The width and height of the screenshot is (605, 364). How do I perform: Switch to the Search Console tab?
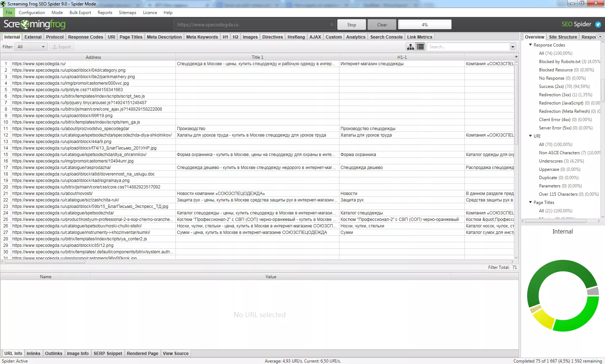click(x=386, y=37)
